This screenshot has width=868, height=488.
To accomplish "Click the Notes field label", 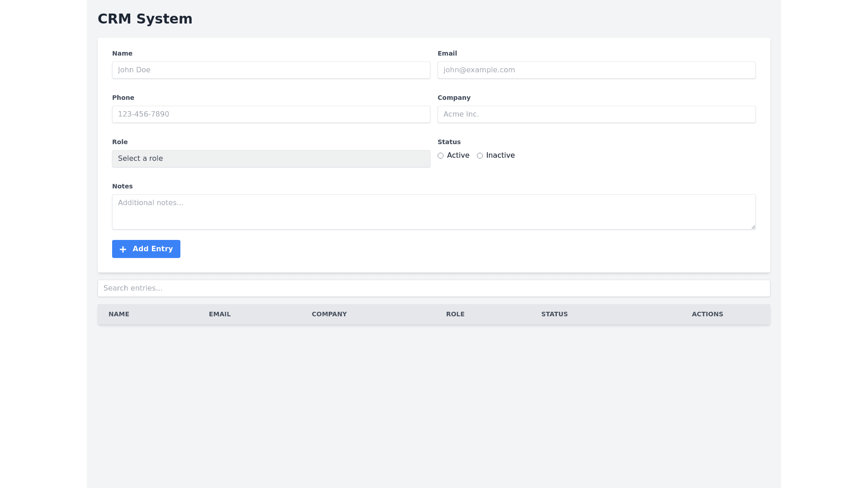I will 122,186.
